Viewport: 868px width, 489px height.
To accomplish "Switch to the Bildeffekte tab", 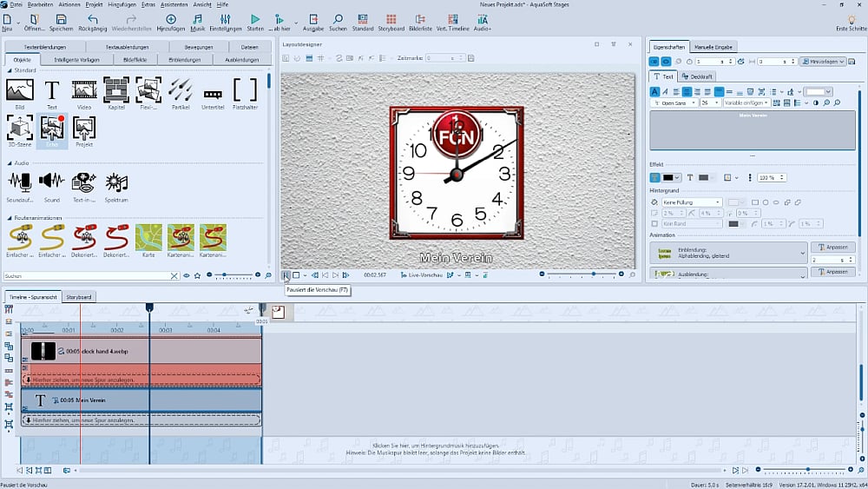I will 135,60.
